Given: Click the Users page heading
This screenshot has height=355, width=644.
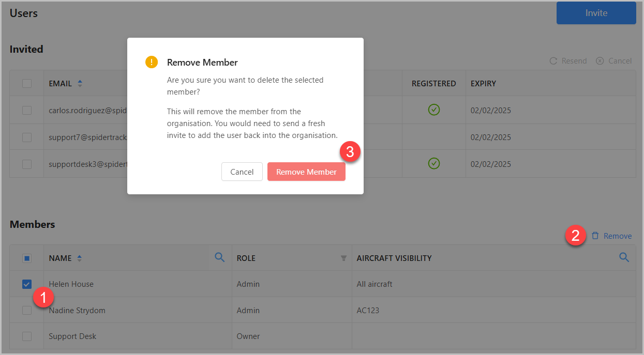Looking at the screenshot, I should (24, 13).
